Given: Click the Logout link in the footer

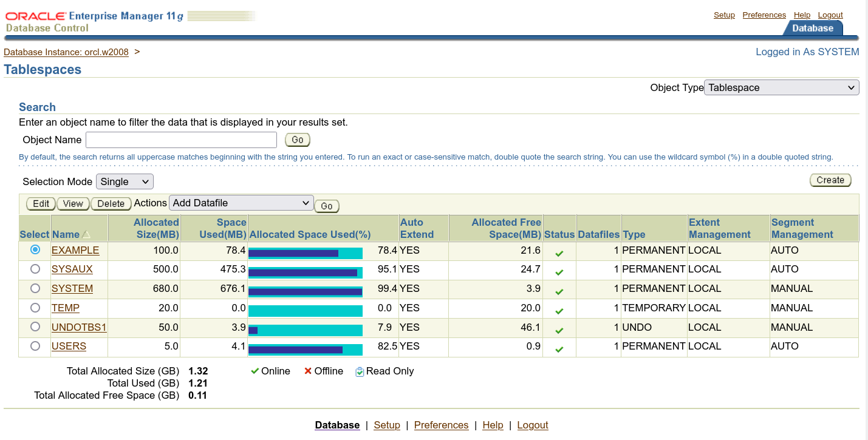Looking at the screenshot, I should [533, 425].
